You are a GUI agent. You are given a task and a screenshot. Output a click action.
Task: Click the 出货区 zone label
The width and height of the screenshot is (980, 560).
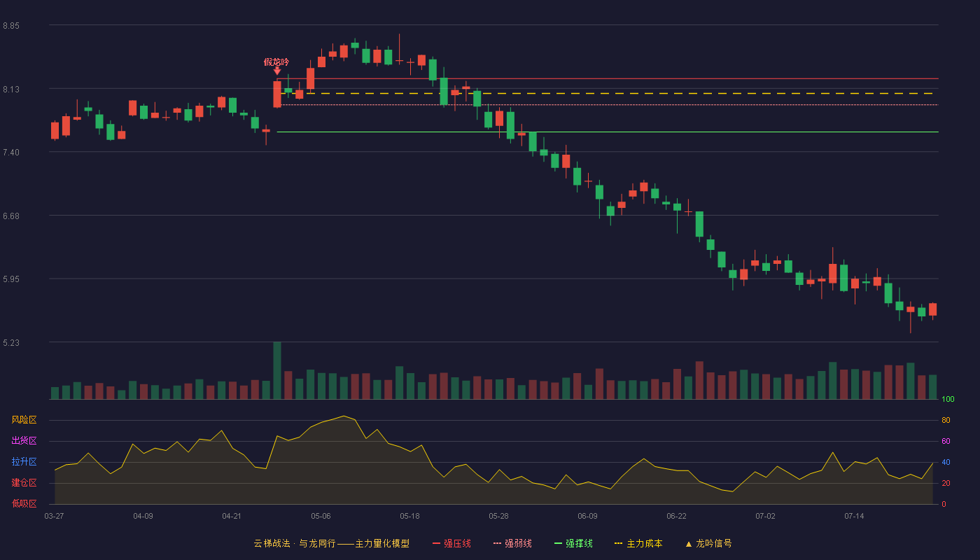tap(24, 441)
